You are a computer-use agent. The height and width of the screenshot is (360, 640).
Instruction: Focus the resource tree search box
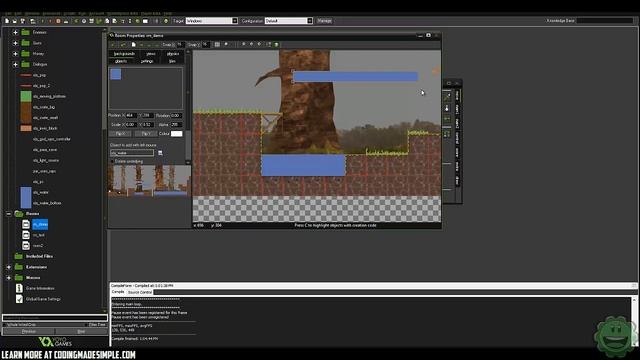point(55,318)
